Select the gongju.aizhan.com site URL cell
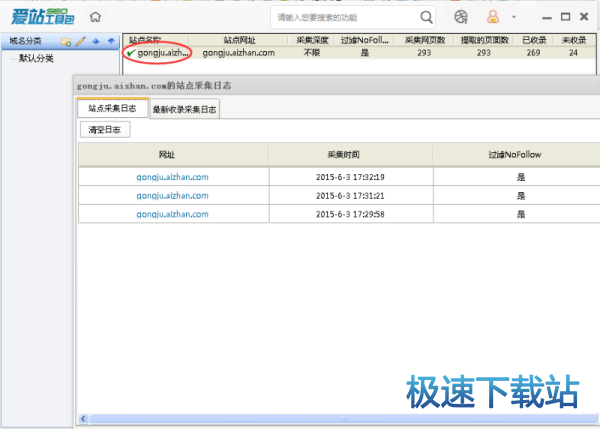The width and height of the screenshot is (600, 429). click(x=239, y=53)
